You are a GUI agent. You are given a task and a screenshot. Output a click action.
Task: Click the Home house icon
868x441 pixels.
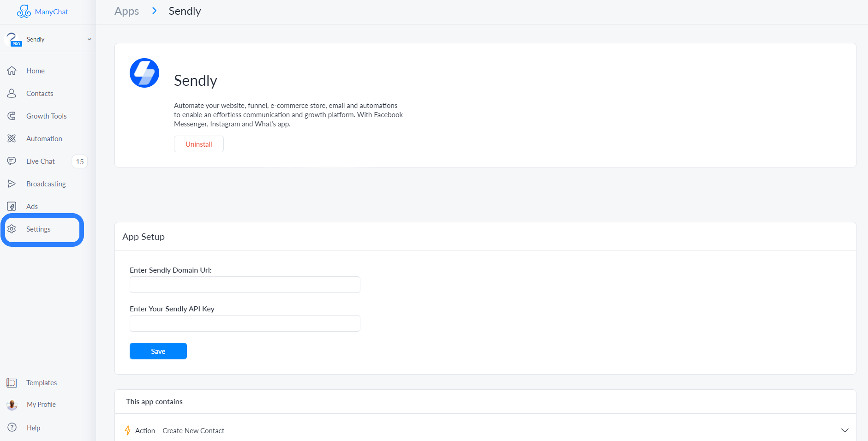click(x=12, y=71)
